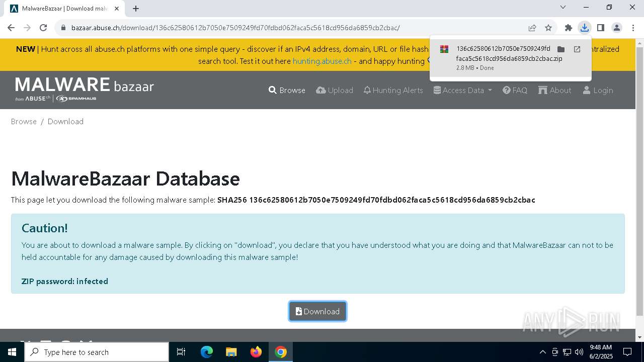This screenshot has width=644, height=362.
Task: Show downloaded zip in folder
Action: (x=561, y=49)
